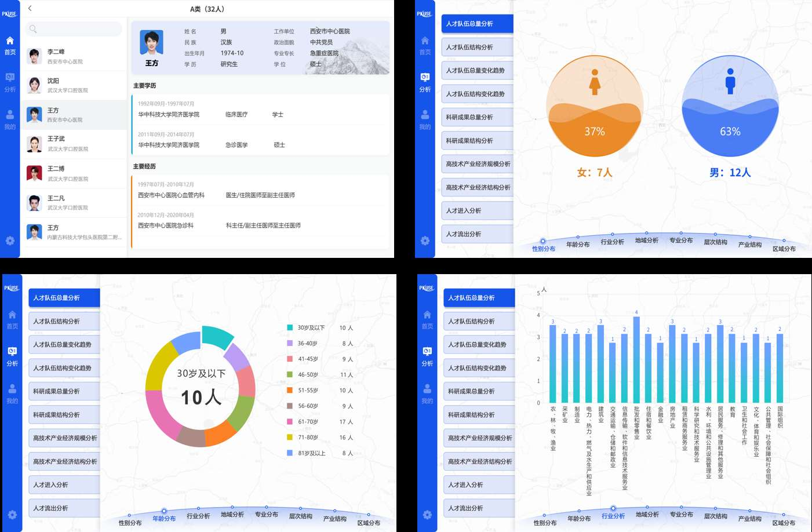This screenshot has height=532, width=812.
Task: Click the settings gear in the bar chart sidebar
Action: (427, 515)
